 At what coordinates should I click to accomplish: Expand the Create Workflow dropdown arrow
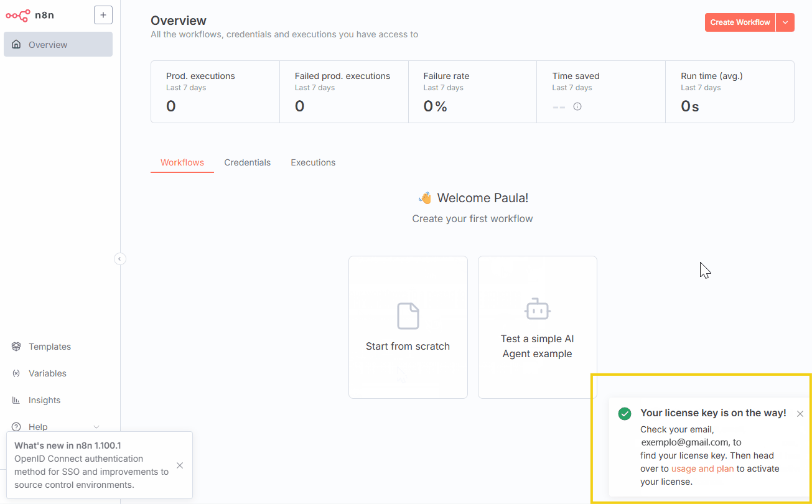click(x=785, y=22)
